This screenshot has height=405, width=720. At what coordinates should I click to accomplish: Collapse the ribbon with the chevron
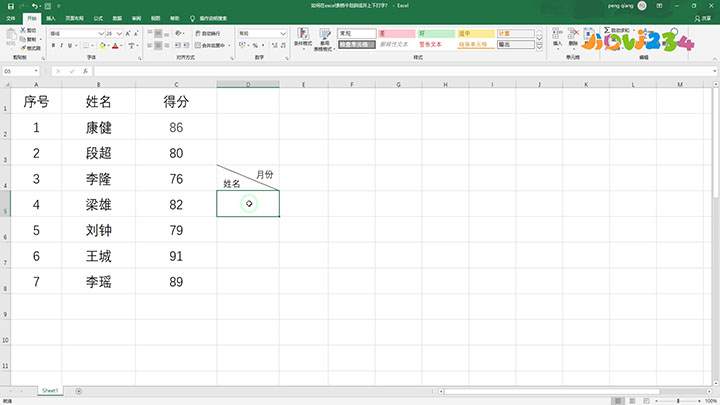715,59
